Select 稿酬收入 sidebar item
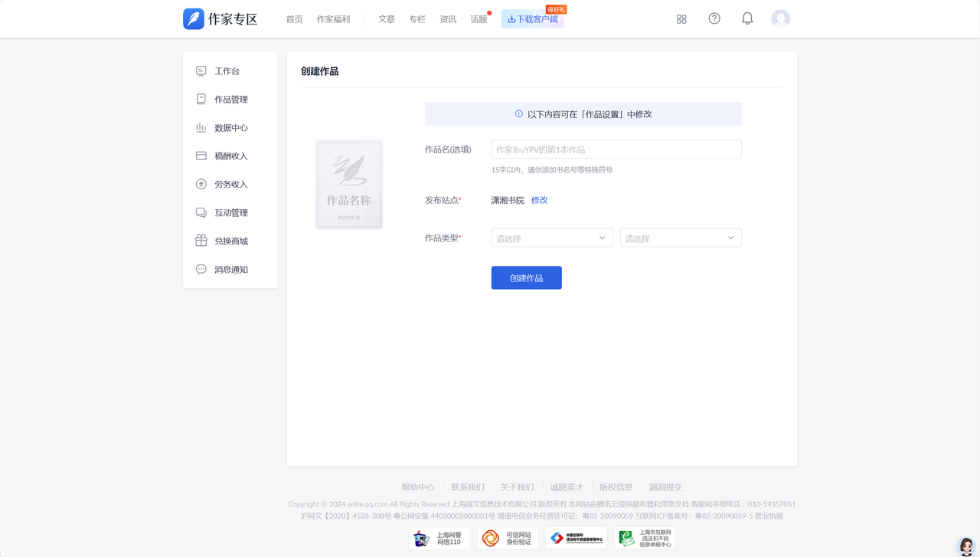Viewport: 980px width, 557px height. pos(230,156)
